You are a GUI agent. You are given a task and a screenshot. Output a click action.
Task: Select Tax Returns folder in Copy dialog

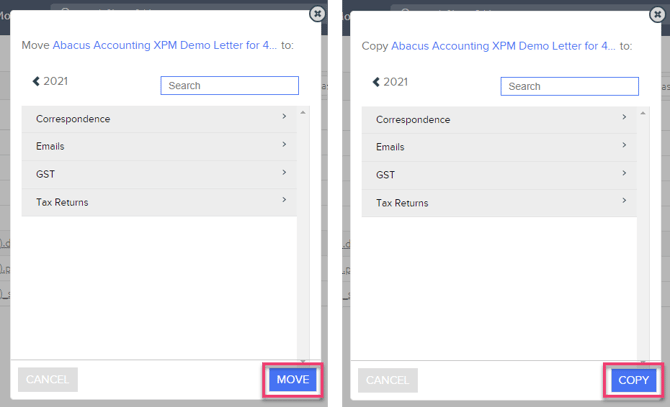(x=499, y=203)
